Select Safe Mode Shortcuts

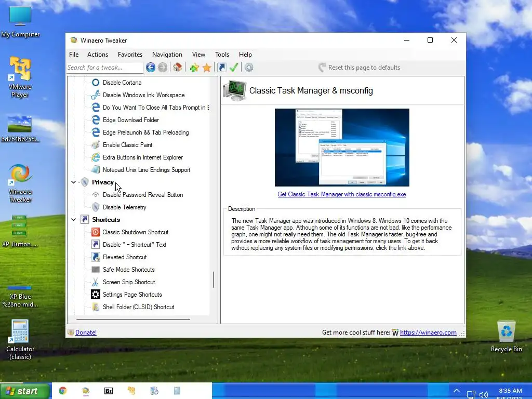(129, 270)
